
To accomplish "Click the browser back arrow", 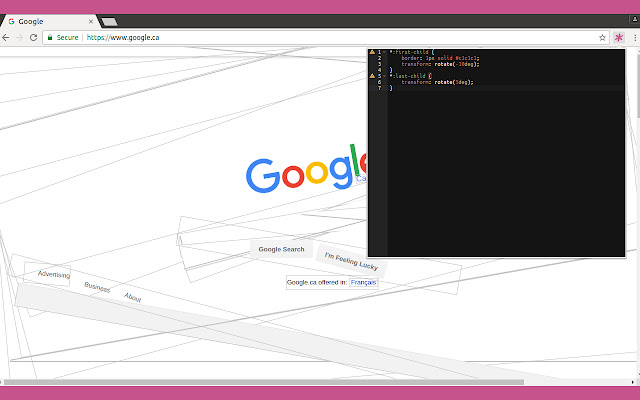I will tap(5, 38).
